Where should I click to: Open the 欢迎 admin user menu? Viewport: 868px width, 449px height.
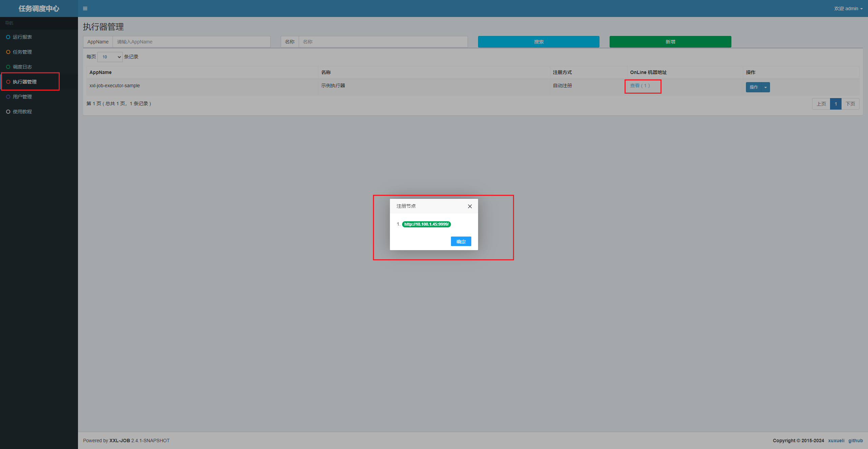[x=848, y=8]
